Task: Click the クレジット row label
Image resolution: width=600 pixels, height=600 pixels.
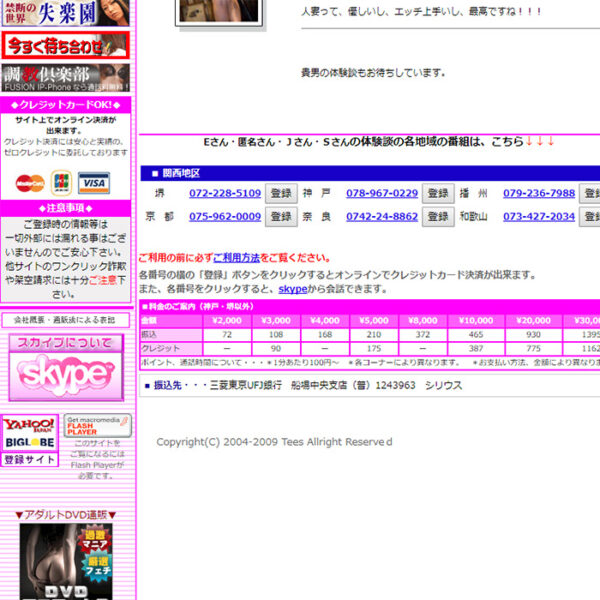Action: coord(171,349)
